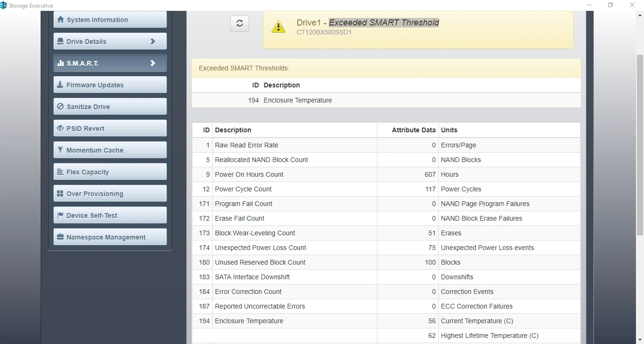Open Namespace Management
The height and width of the screenshot is (344, 644).
pos(110,237)
